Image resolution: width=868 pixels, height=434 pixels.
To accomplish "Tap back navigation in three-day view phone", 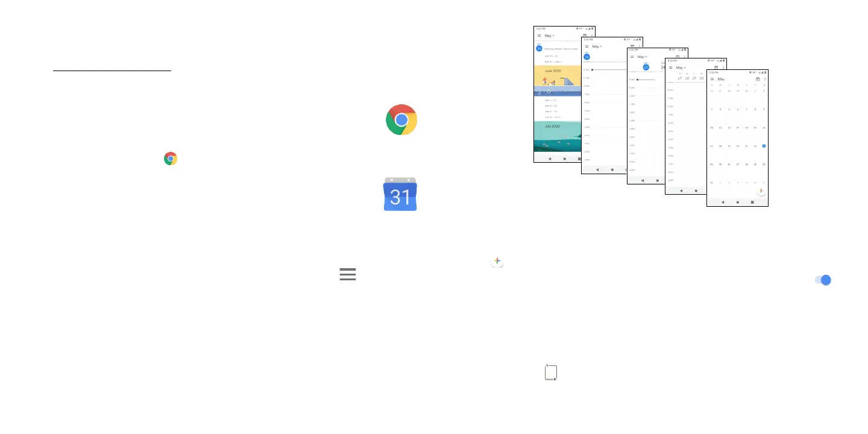I will (x=643, y=180).
